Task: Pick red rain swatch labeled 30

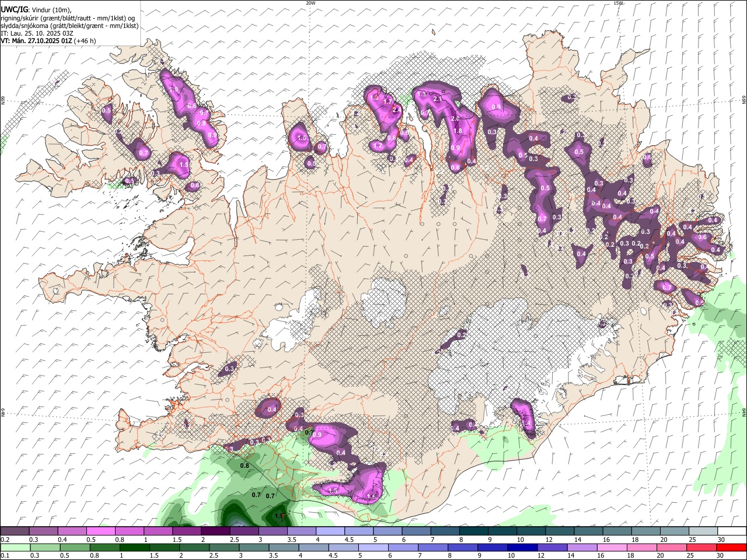Action: coord(732,547)
